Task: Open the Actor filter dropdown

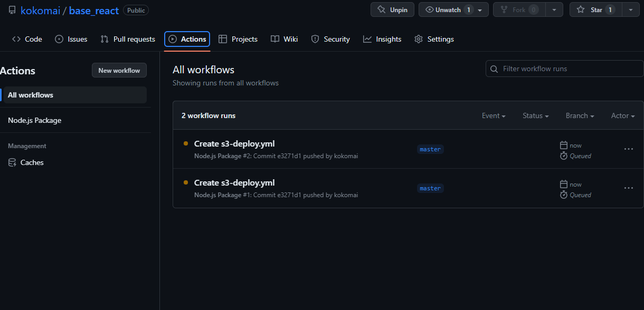Action: tap(623, 115)
